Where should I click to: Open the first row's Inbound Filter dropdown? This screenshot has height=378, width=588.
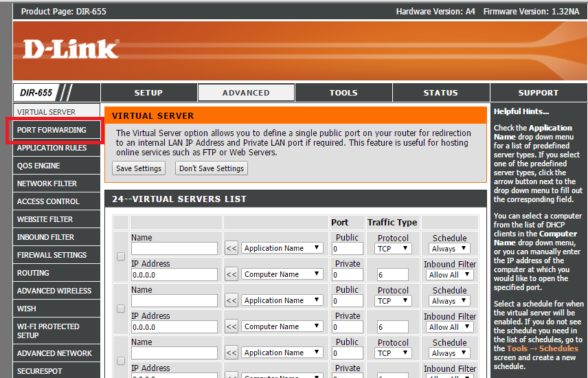[450, 275]
